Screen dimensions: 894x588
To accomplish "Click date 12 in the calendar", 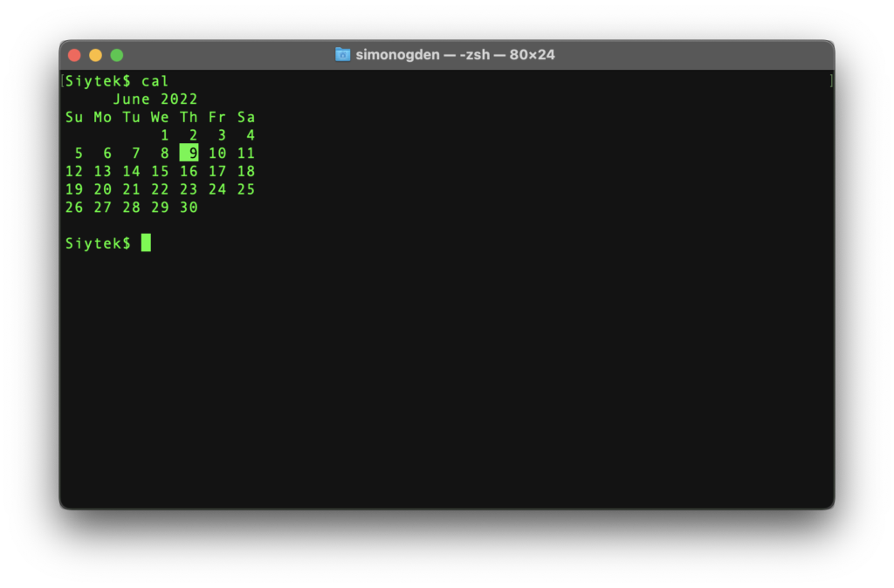I will click(x=74, y=172).
